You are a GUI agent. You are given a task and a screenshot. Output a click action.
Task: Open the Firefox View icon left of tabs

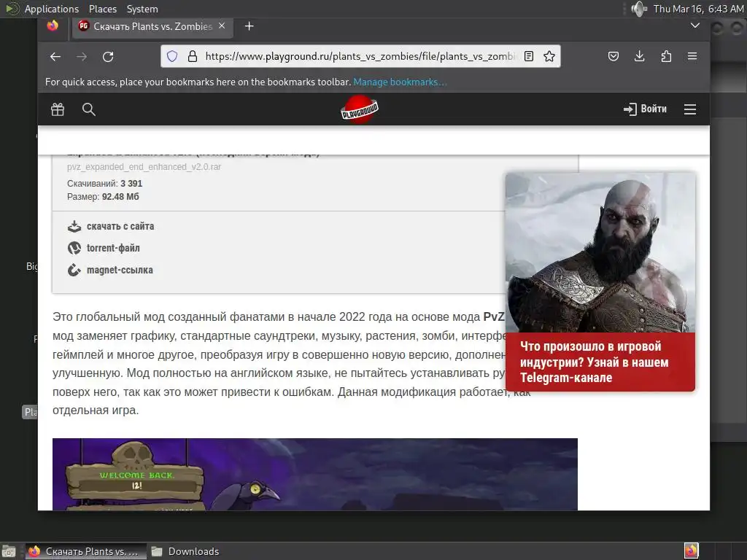[x=53, y=26]
